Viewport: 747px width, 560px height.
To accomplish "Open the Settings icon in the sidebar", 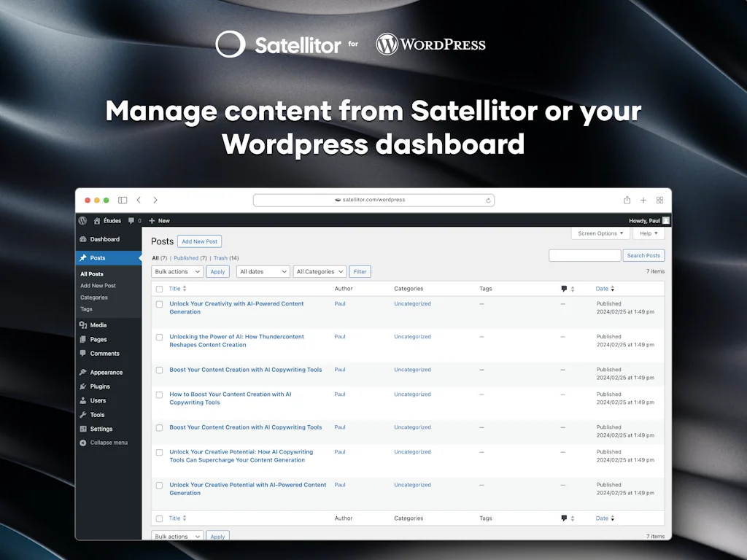I will point(85,429).
